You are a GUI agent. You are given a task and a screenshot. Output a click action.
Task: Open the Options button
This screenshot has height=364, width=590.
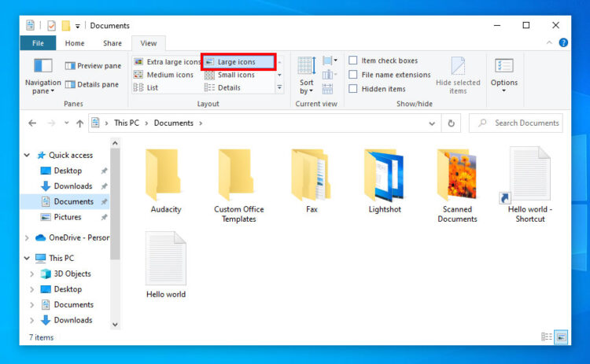click(504, 75)
